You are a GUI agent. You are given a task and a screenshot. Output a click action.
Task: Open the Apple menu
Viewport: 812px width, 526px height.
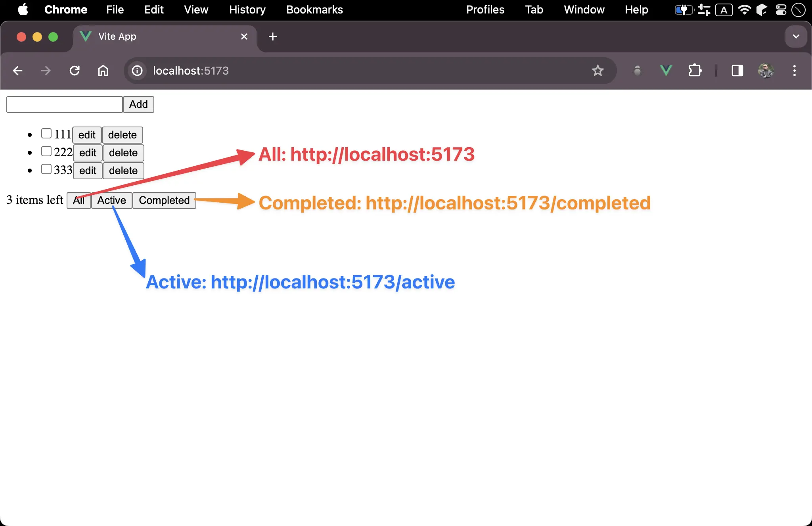(23, 10)
